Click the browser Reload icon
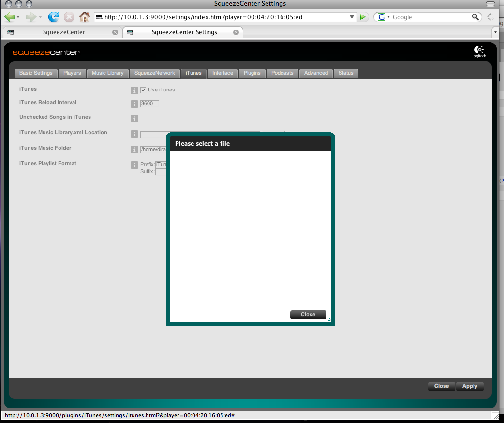 [x=53, y=17]
